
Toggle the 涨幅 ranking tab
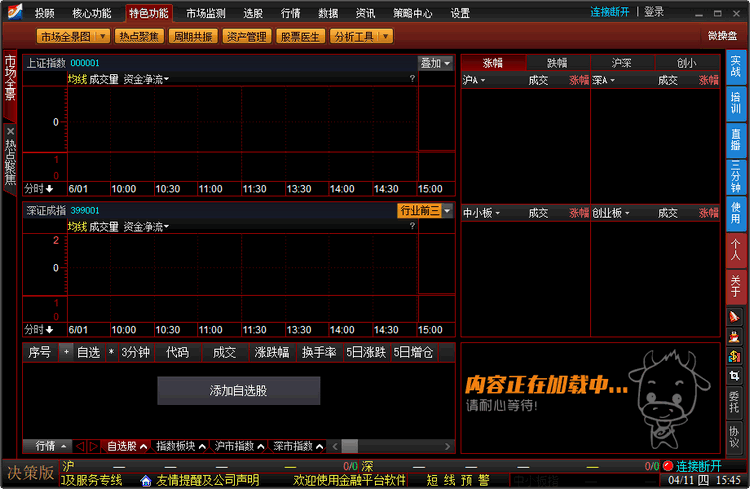493,63
